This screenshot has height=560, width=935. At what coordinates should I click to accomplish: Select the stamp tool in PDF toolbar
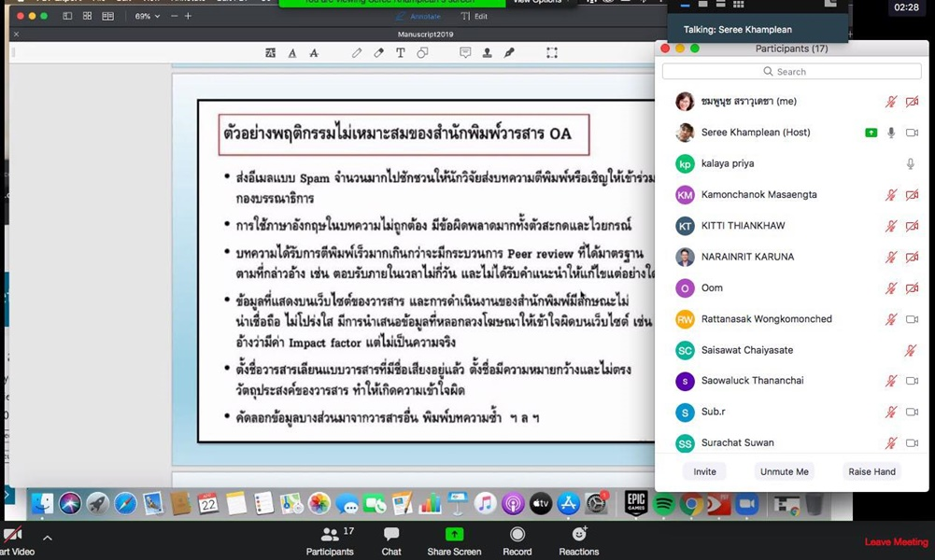point(487,53)
